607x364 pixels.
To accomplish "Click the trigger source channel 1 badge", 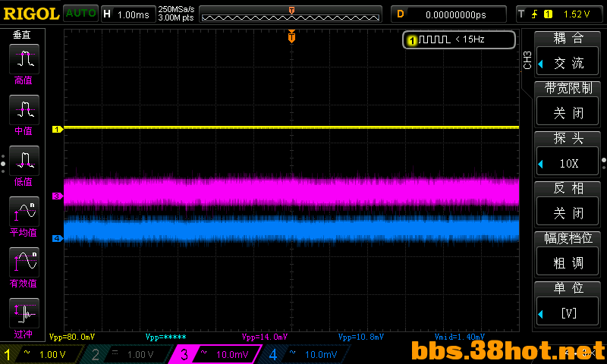I will pos(548,14).
